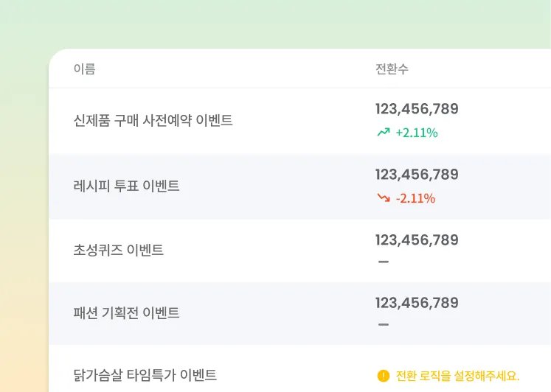The height and width of the screenshot is (392, 551).
Task: Click the dash indicator under 패션 기획전 이벤트 count
Action: tap(384, 324)
